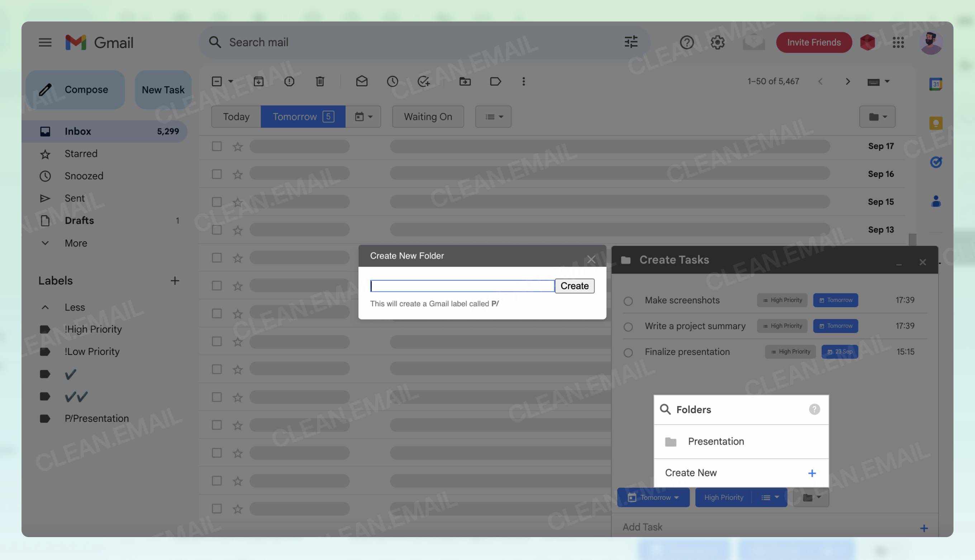The image size is (975, 560).
Task: Open the Waiting On view
Action: coord(428,116)
